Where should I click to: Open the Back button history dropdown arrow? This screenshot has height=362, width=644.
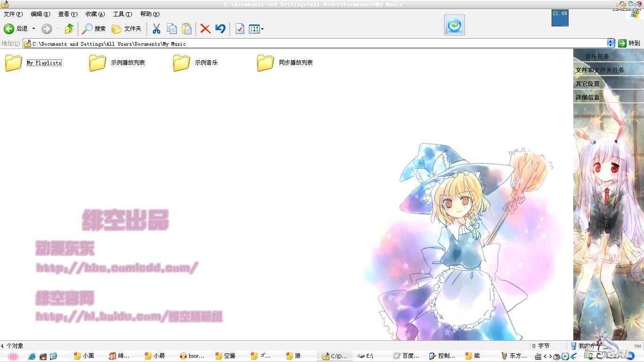tap(33, 29)
